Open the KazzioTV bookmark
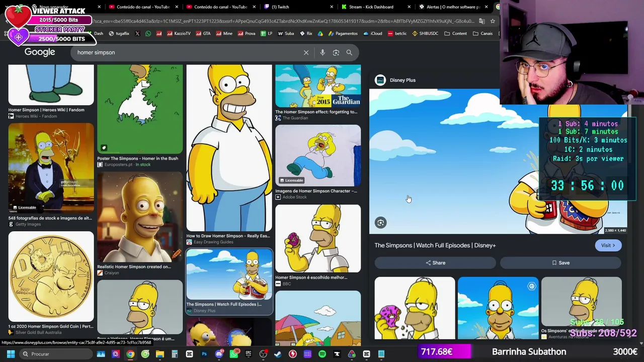The height and width of the screenshot is (362, 644). tap(178, 34)
